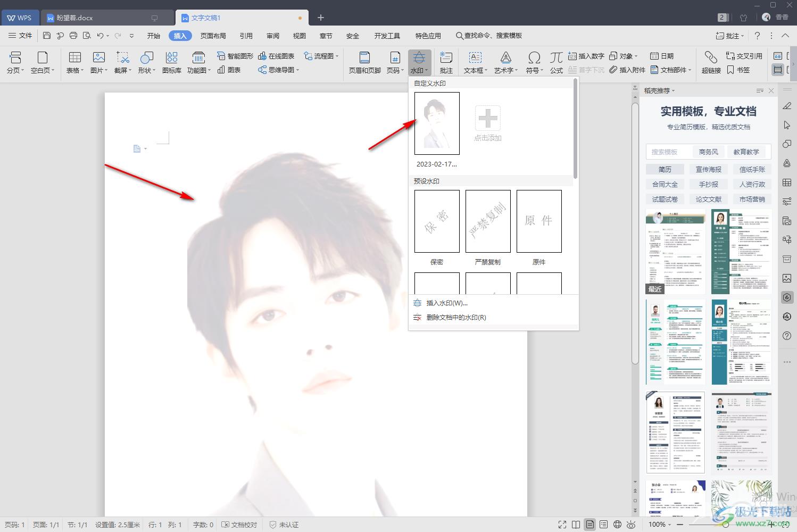The width and height of the screenshot is (797, 532).
Task: Click the zoom slider in status bar
Action: pos(725,525)
